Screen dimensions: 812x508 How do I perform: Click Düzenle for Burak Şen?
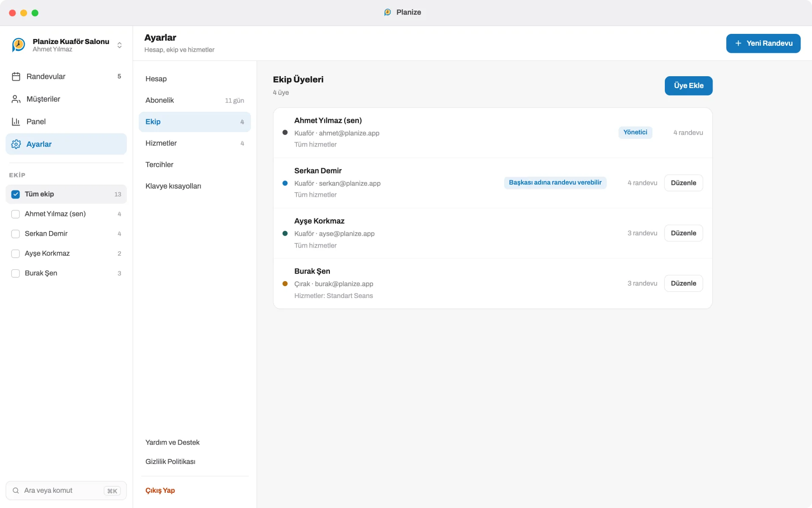[x=683, y=284]
